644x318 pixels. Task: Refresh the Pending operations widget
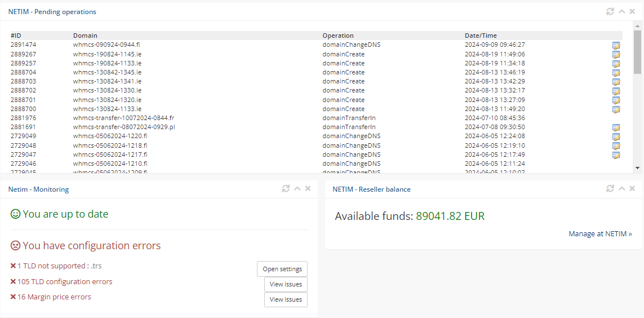pyautogui.click(x=610, y=11)
